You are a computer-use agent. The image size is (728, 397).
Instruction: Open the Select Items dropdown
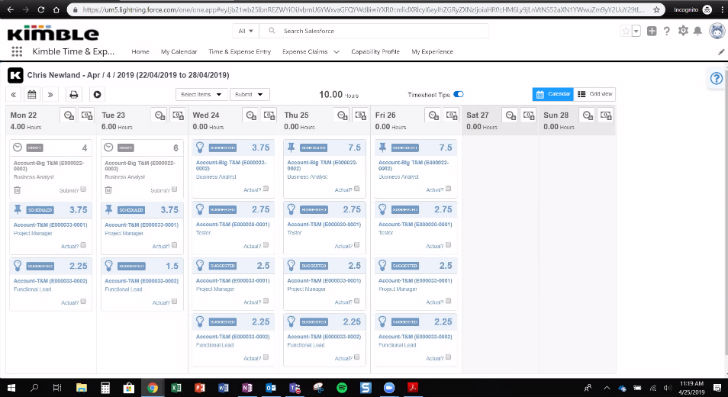202,94
